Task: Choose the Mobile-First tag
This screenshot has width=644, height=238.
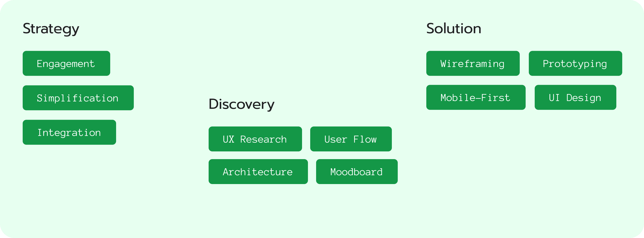Action: pyautogui.click(x=476, y=97)
